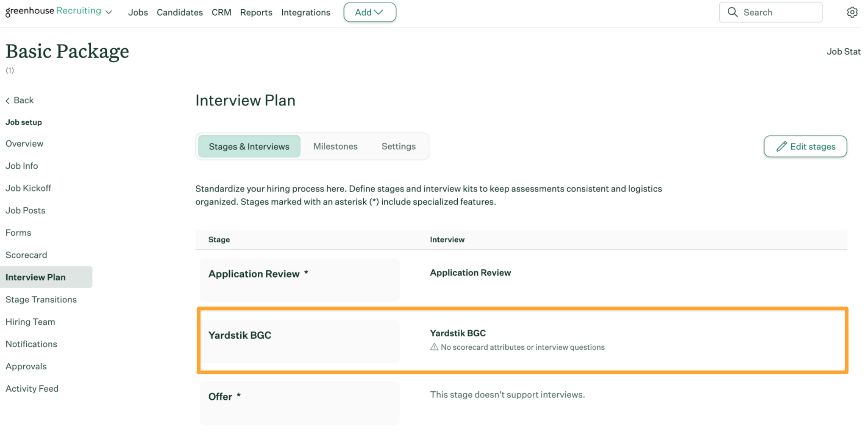This screenshot has width=868, height=443.
Task: Open Reports in top navigation
Action: [x=256, y=12]
